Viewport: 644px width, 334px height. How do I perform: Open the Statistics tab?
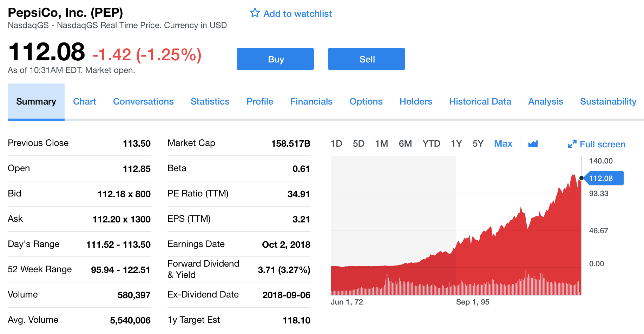210,101
